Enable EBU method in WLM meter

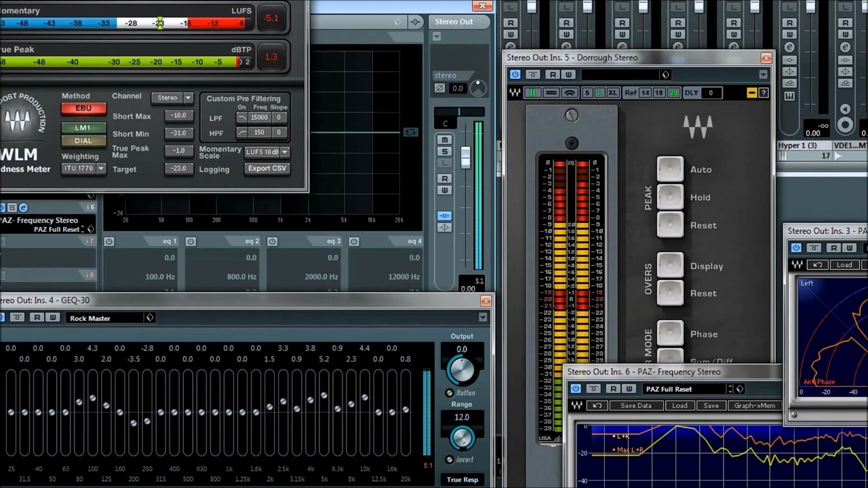pyautogui.click(x=83, y=108)
